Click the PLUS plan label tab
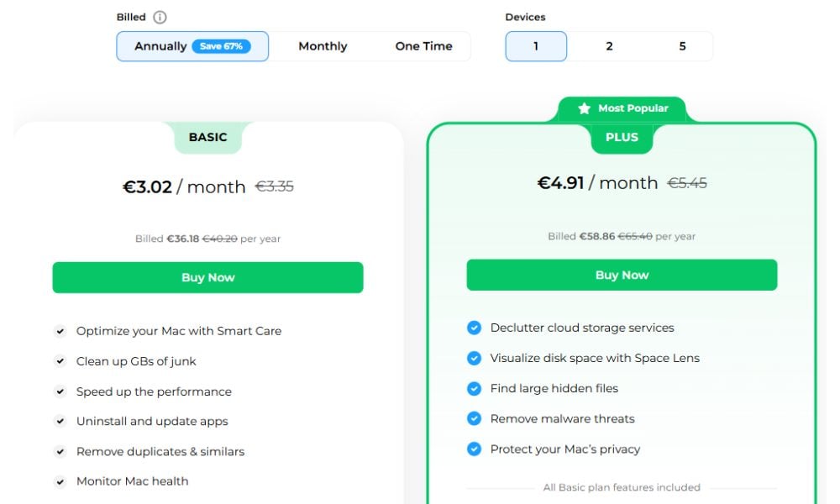Viewport: 840px width, 504px height. coord(622,137)
